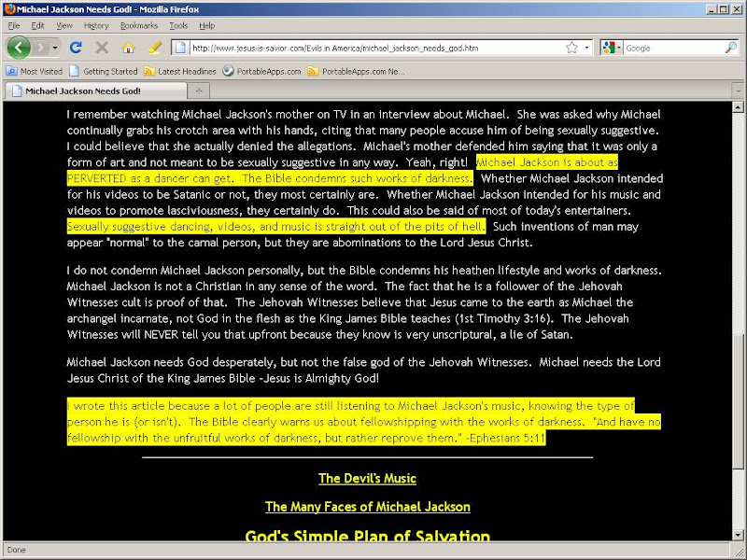Click the yellow highlighter toolbar icon
The height and width of the screenshot is (560, 747).
click(x=154, y=48)
